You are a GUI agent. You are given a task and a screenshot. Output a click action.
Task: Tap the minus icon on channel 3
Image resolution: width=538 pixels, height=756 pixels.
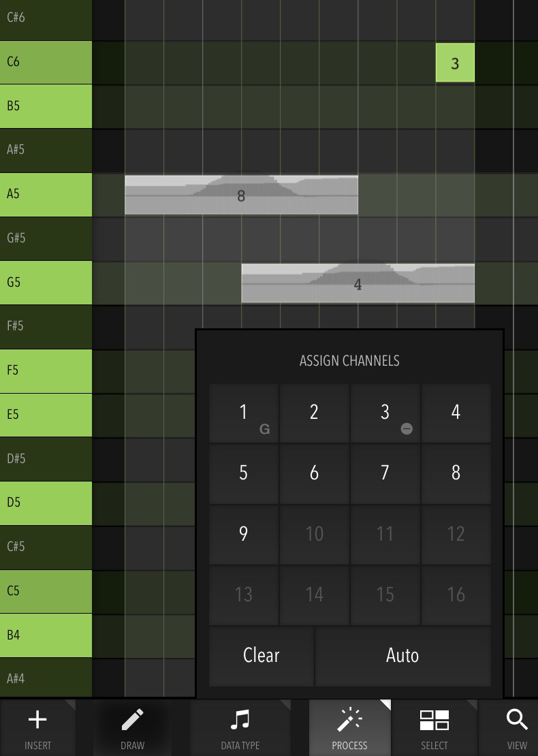(x=407, y=428)
